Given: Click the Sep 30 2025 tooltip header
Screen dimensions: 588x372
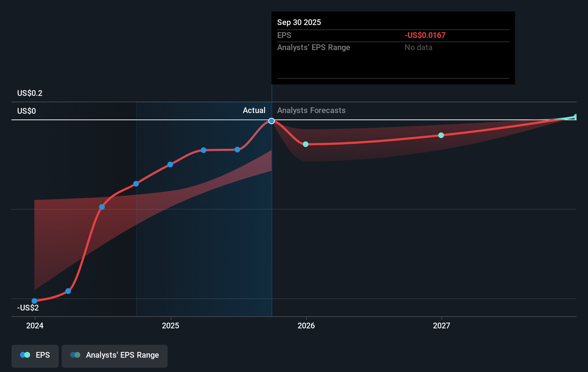Looking at the screenshot, I should click(x=299, y=22).
